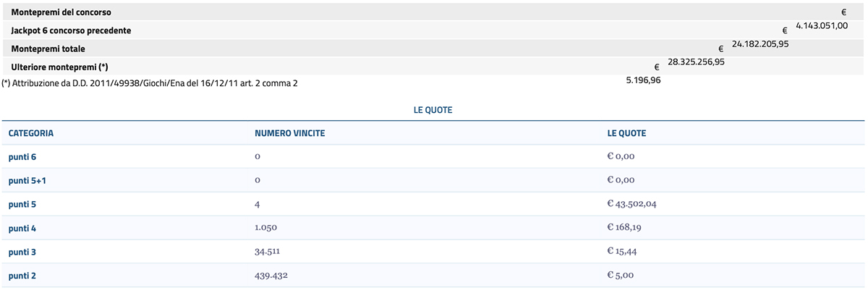The width and height of the screenshot is (868, 293).
Task: Click the Attribuzione da D.D. footnote text
Action: (150, 83)
